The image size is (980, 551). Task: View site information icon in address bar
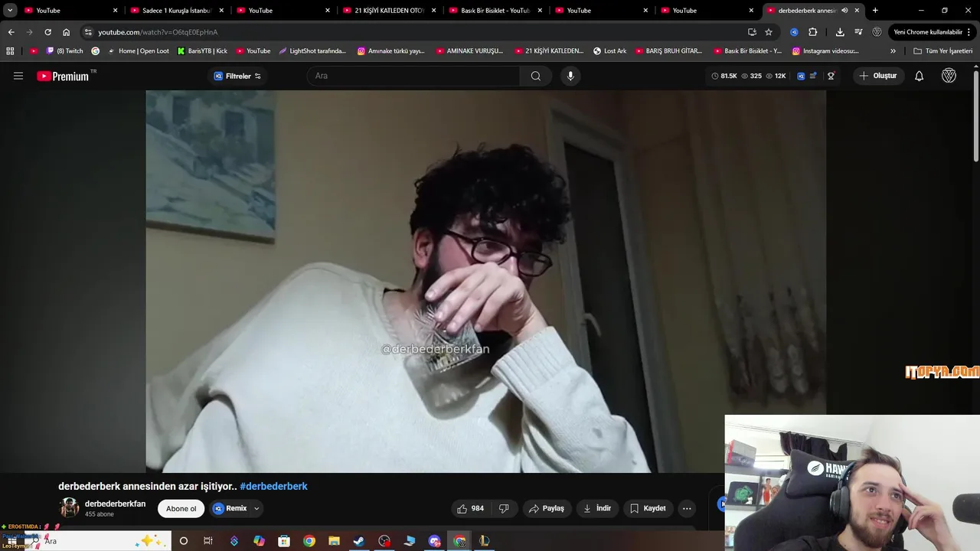click(88, 32)
